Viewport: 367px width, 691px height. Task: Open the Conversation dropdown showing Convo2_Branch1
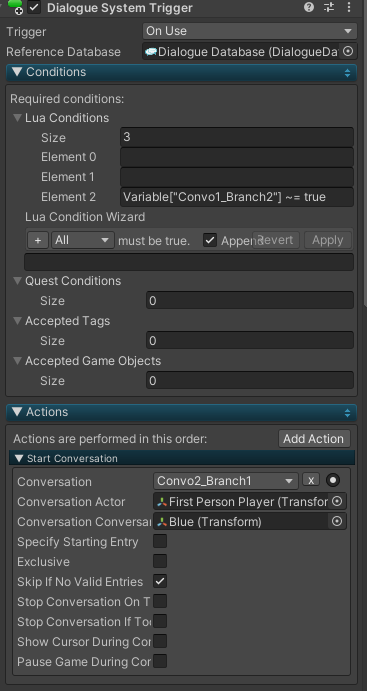(226, 481)
